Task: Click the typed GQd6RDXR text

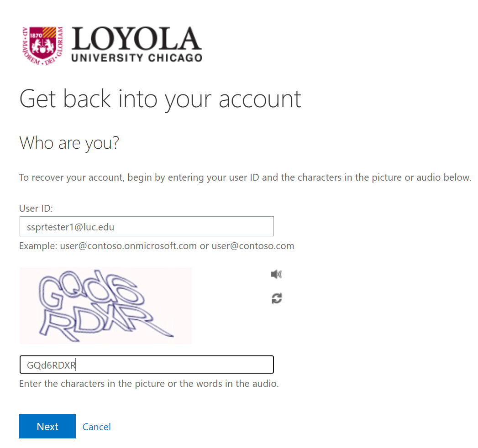Action: click(51, 365)
